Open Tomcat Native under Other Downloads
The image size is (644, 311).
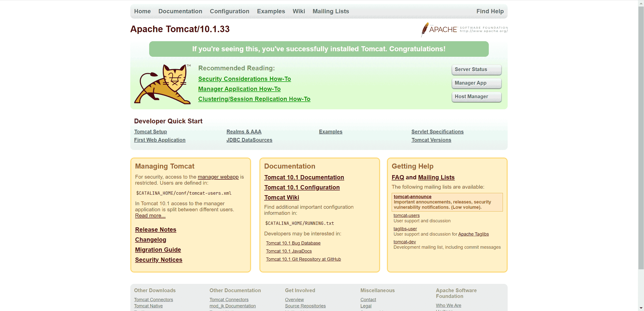(x=148, y=306)
